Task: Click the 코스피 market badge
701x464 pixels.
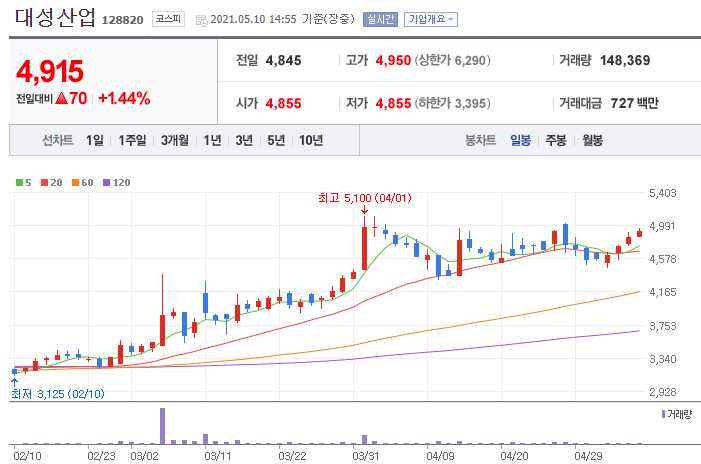Action: coord(168,19)
